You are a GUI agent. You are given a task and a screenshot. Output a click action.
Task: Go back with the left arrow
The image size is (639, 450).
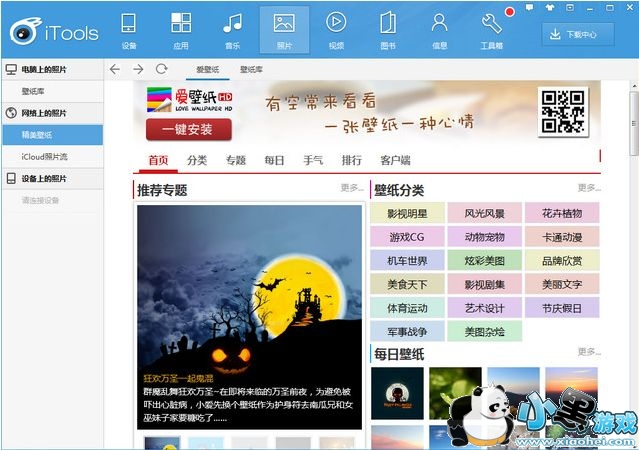[115, 69]
